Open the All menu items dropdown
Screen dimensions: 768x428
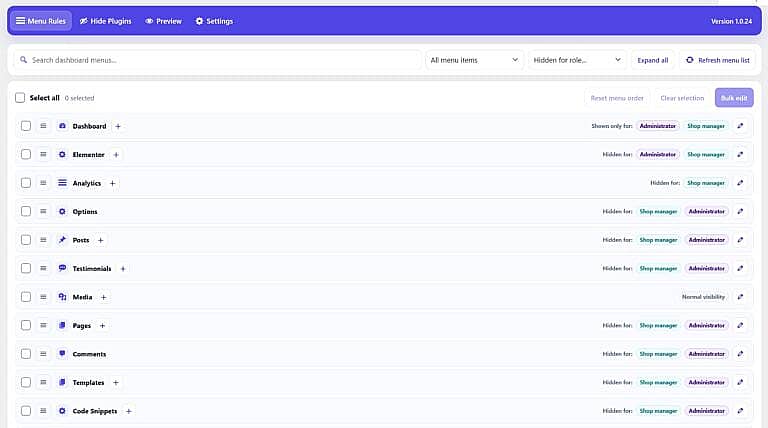pyautogui.click(x=474, y=60)
